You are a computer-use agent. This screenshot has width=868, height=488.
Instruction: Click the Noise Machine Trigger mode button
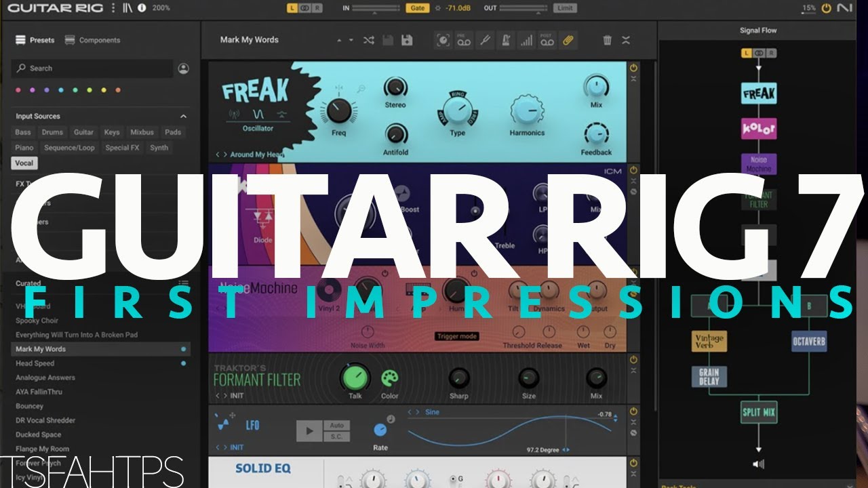pos(457,336)
